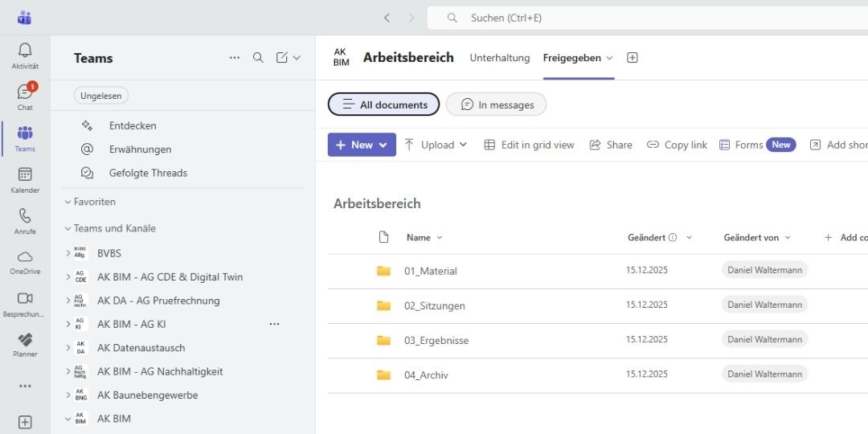Click the Share toolbar button
Viewport: 868px width, 434px height.
(611, 145)
